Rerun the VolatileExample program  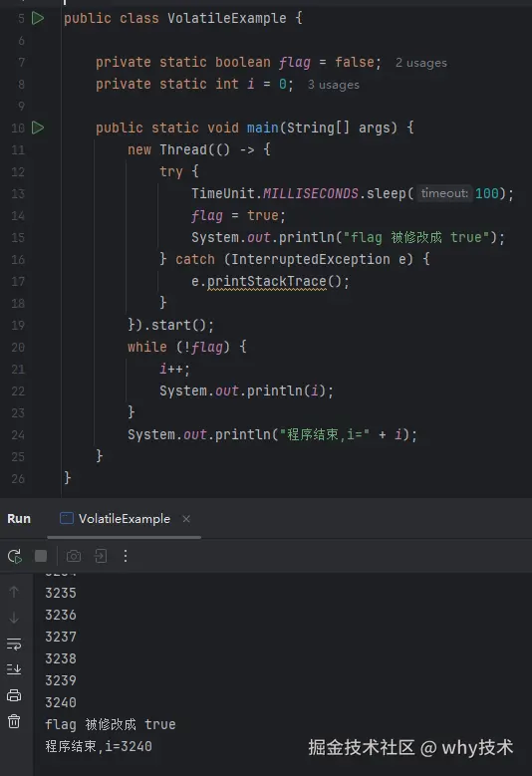(14, 556)
